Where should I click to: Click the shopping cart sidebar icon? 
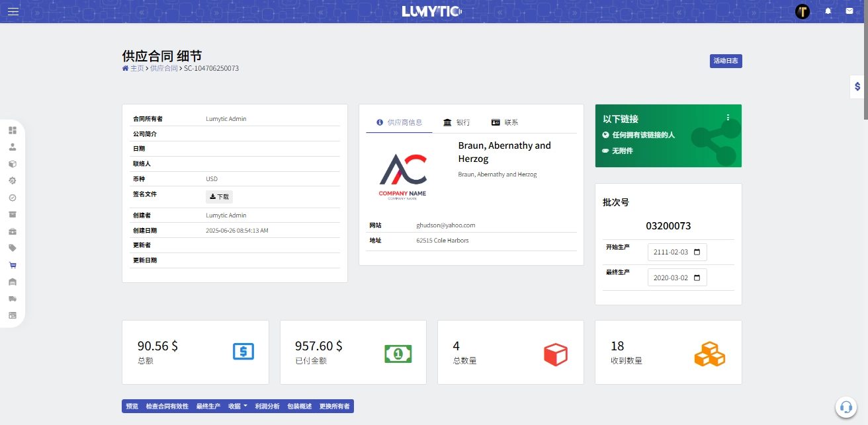(13, 265)
